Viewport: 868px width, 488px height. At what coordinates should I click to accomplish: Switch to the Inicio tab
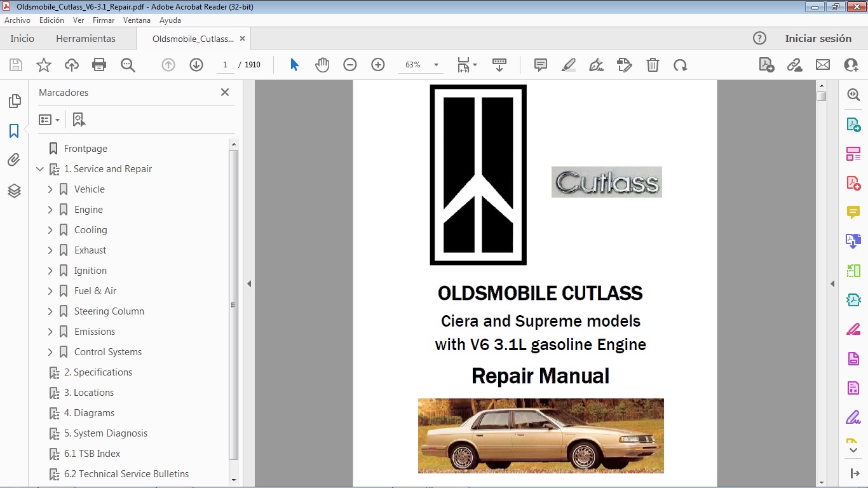[x=22, y=39]
